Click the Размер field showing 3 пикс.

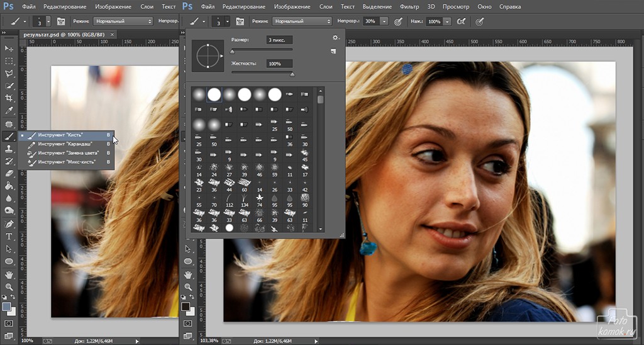point(279,40)
